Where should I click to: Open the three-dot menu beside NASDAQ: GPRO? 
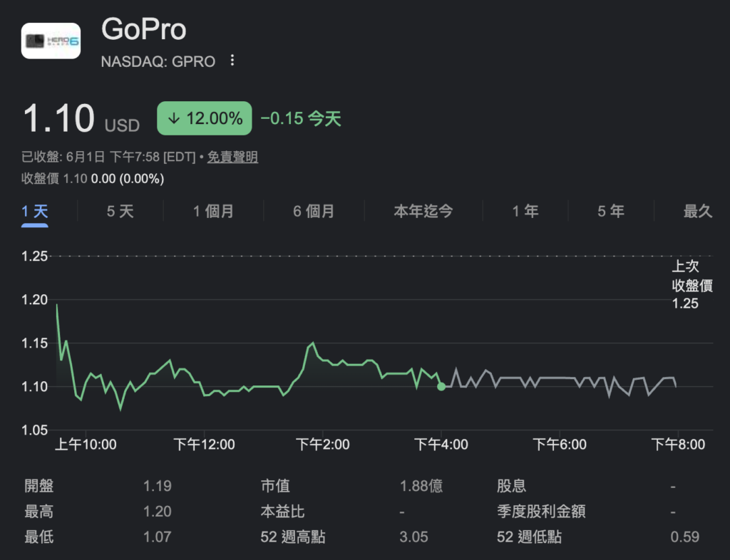pos(232,61)
